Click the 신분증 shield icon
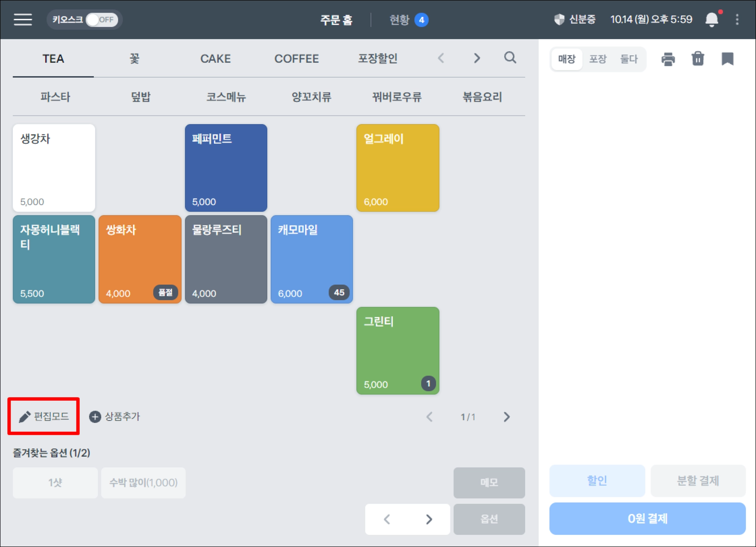The image size is (756, 547). point(560,20)
